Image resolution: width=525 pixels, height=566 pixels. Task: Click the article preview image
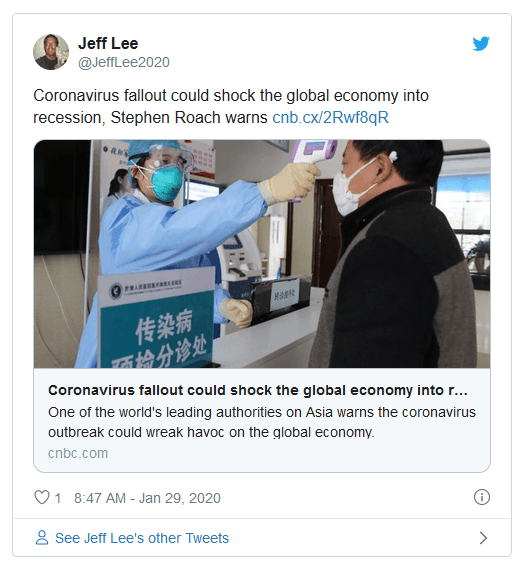tap(262, 254)
